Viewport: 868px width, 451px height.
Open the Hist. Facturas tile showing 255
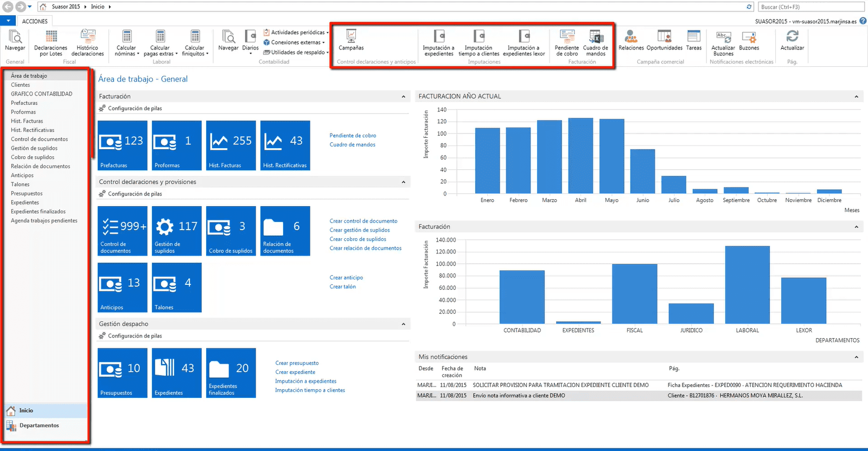coord(231,145)
